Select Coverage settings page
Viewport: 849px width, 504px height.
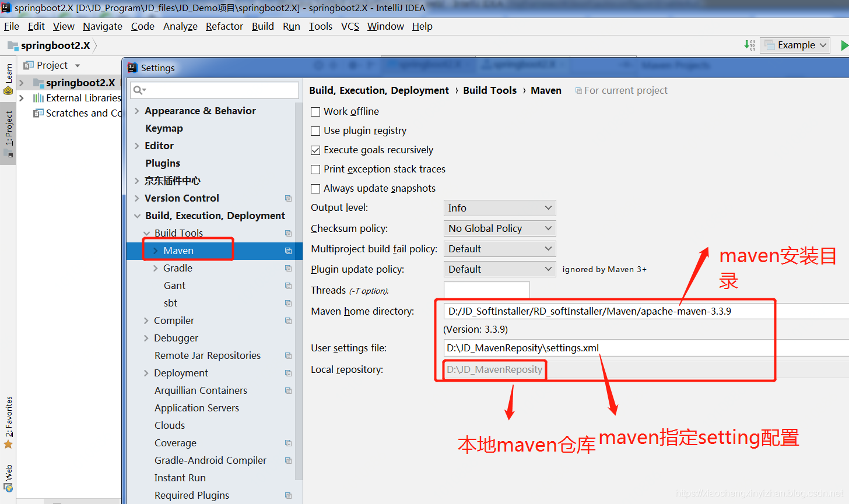click(176, 443)
